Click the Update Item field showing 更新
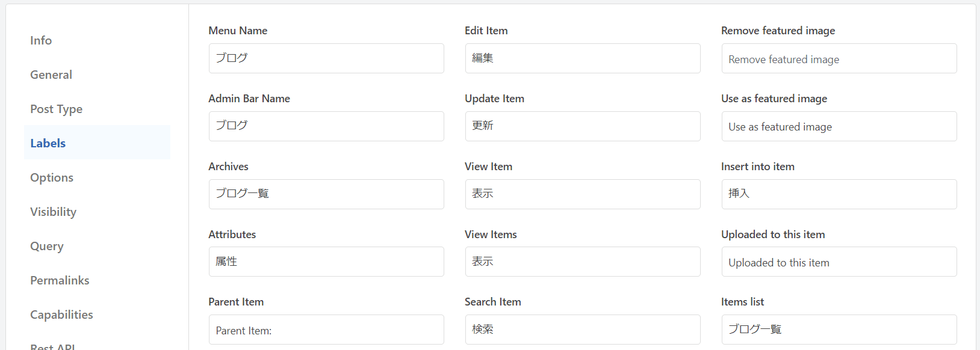 (x=582, y=126)
